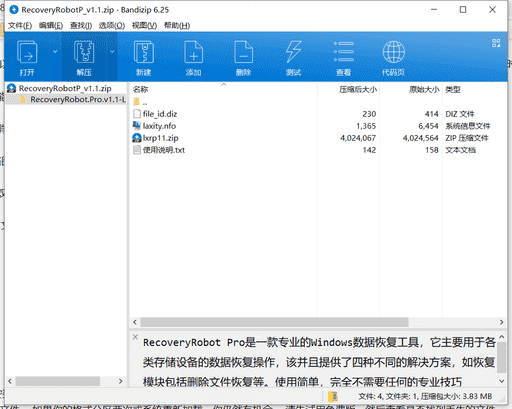Select 使用说明.txt in file list
This screenshot has width=512, height=409.
(164, 150)
